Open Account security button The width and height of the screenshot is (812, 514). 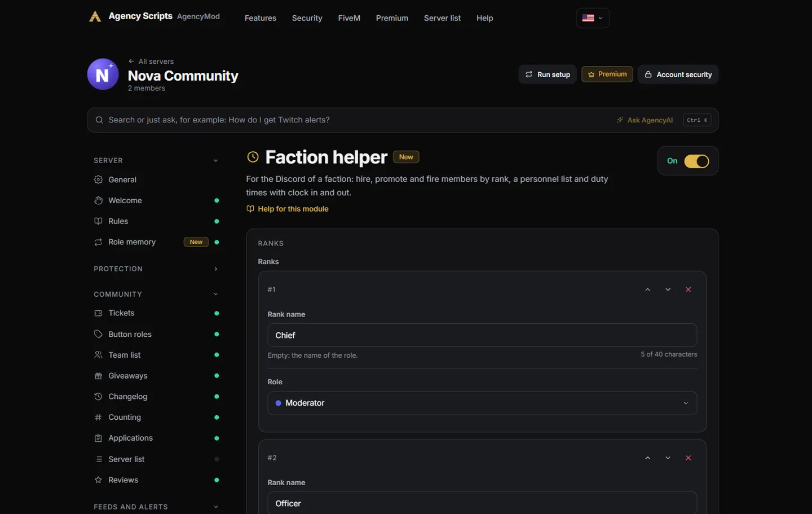[x=678, y=74]
